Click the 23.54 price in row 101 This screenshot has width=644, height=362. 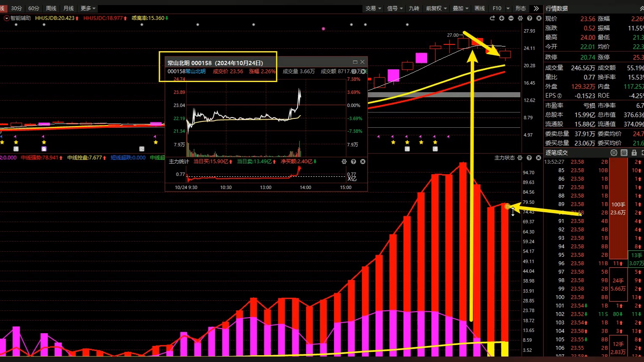(x=577, y=306)
